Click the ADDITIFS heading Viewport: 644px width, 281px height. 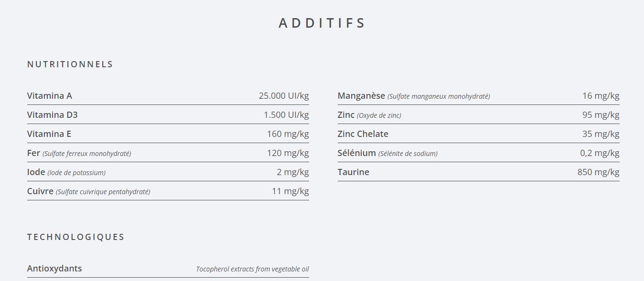tap(322, 23)
